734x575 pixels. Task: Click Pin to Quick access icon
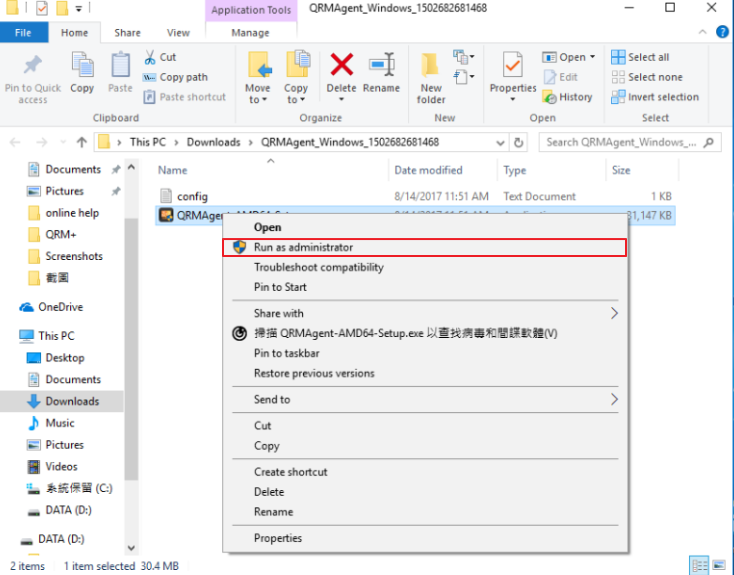point(33,66)
